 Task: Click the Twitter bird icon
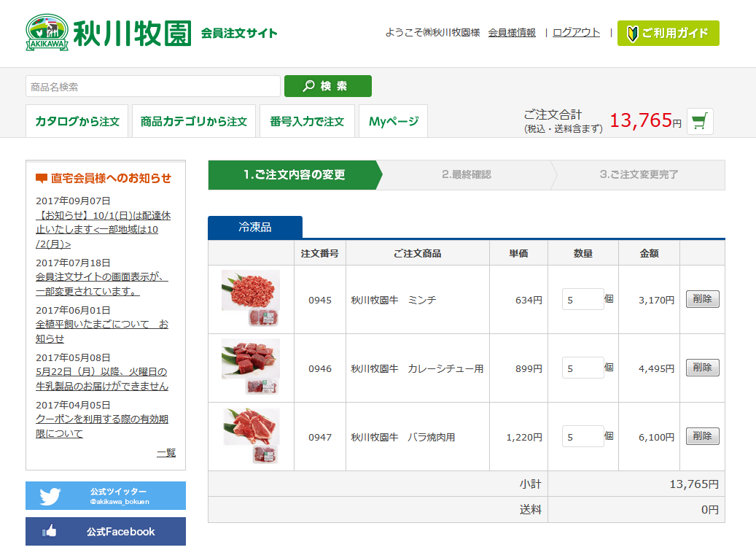(50, 496)
